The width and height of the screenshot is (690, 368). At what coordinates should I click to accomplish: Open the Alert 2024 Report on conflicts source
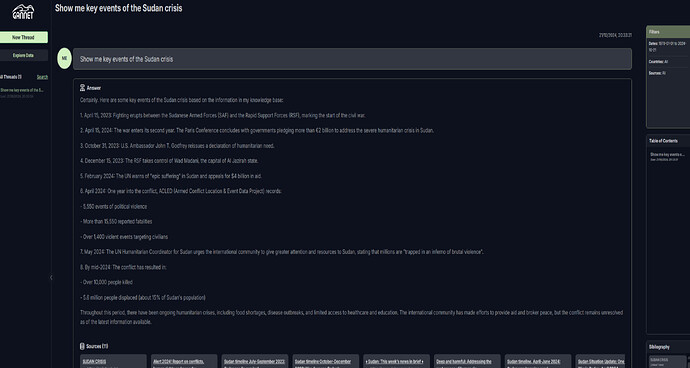pyautogui.click(x=184, y=361)
